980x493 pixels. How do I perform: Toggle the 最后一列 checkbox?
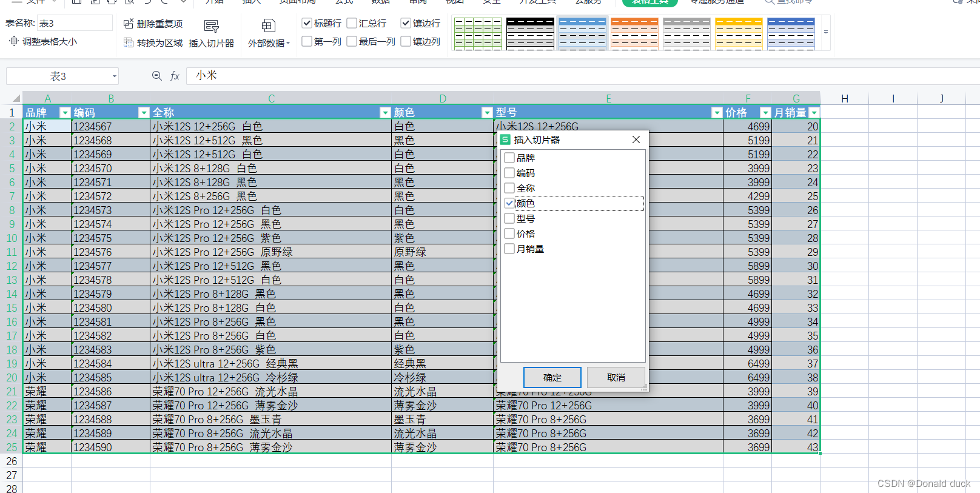coord(352,41)
